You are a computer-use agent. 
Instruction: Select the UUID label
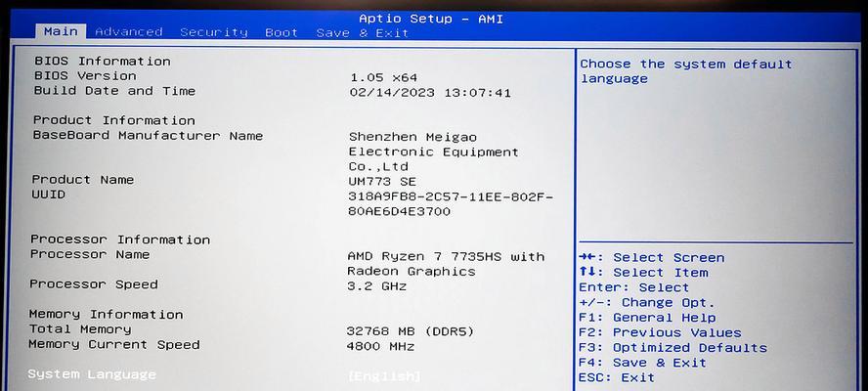coord(48,195)
